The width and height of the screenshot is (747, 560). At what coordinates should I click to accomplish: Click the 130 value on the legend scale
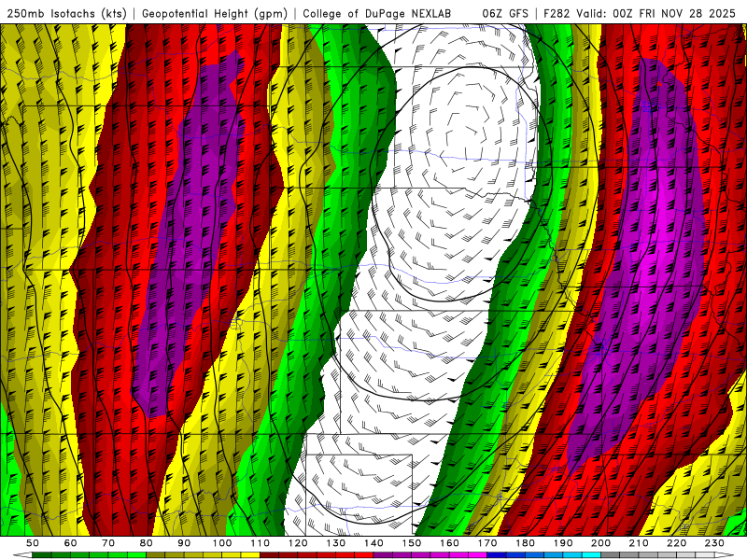336,543
